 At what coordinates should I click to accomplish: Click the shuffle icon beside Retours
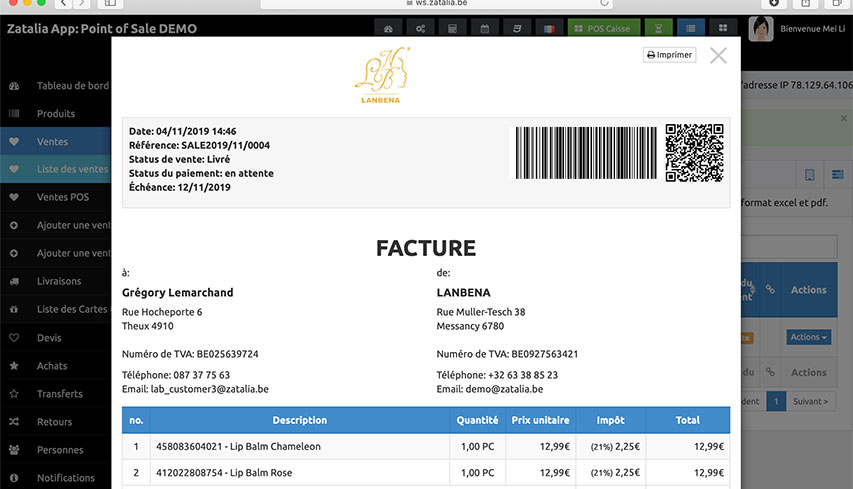[x=14, y=422]
